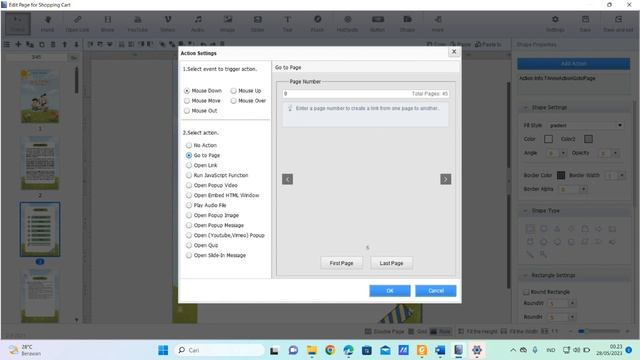Insert a Slider from the toolbar
The image size is (640, 360).
click(x=257, y=23)
